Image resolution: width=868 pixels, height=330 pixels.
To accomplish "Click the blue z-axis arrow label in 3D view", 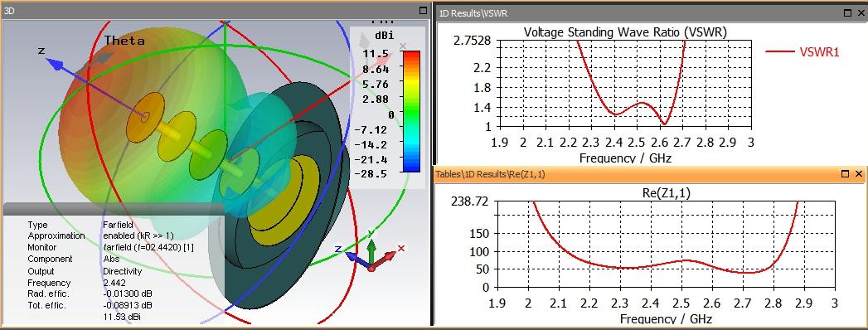I will click(41, 51).
